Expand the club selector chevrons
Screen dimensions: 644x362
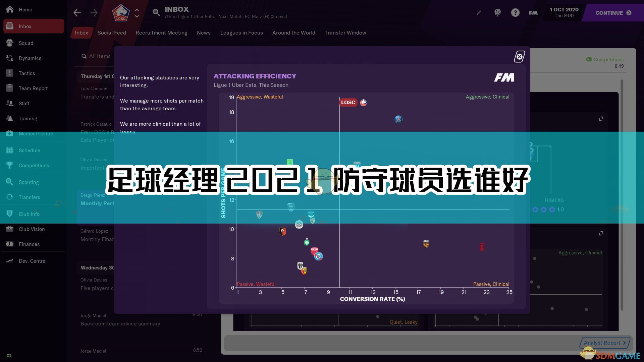click(x=137, y=13)
